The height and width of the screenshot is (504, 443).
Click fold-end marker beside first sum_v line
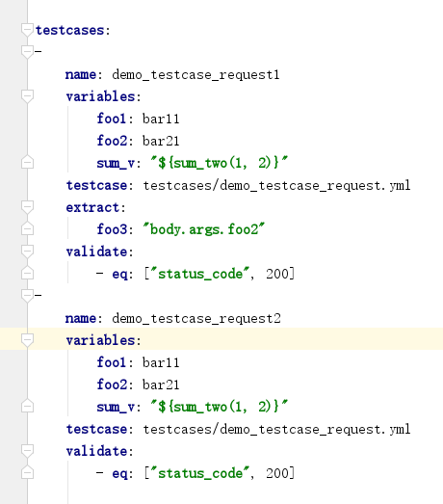click(x=27, y=162)
